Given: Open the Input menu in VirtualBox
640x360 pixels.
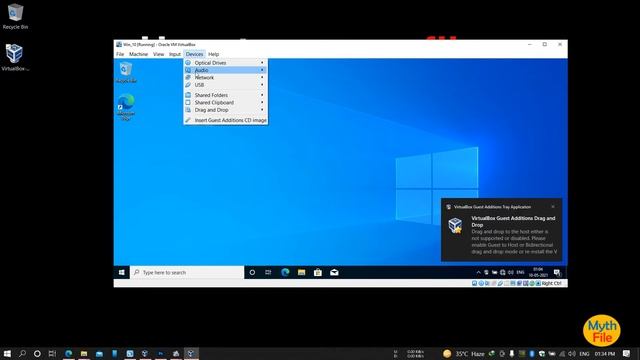Looking at the screenshot, I should (175, 54).
